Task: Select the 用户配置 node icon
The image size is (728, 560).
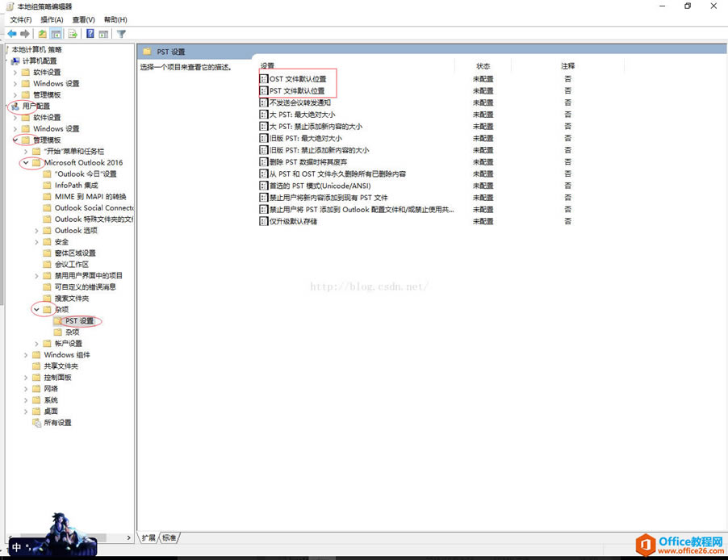Action: [x=15, y=107]
